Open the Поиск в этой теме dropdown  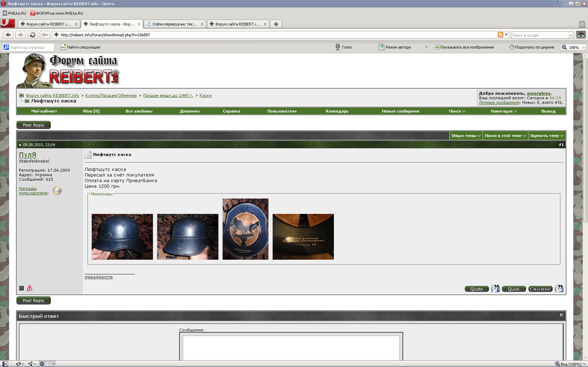[505, 135]
